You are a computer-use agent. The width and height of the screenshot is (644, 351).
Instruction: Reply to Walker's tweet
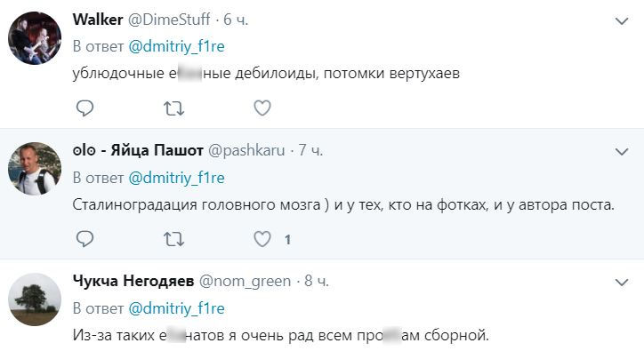[85, 108]
